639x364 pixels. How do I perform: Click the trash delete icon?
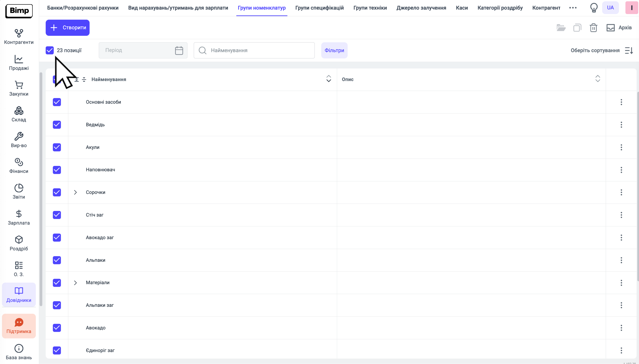tap(594, 28)
